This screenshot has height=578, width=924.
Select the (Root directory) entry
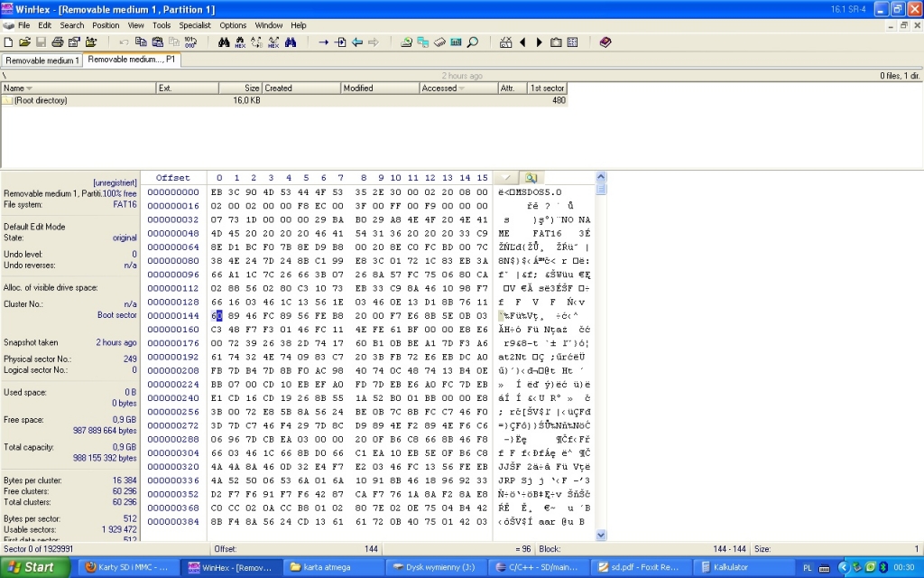tap(41, 100)
